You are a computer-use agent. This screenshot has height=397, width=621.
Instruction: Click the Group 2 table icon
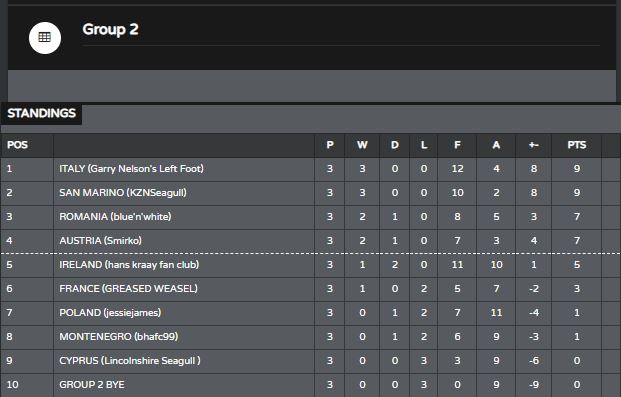click(45, 38)
